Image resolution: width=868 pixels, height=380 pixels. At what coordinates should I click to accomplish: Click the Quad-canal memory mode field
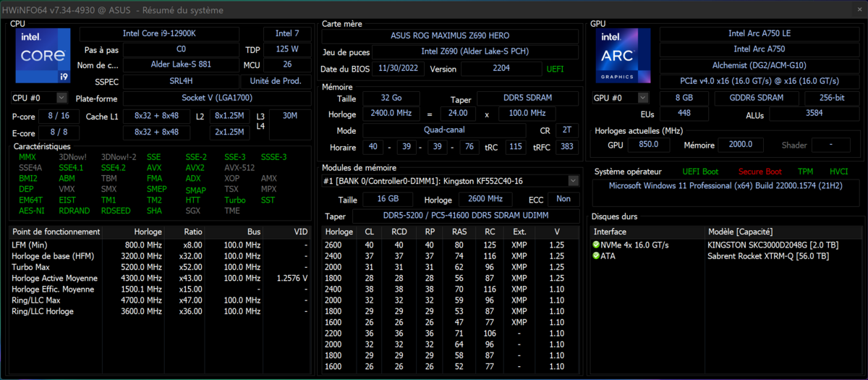tap(443, 130)
